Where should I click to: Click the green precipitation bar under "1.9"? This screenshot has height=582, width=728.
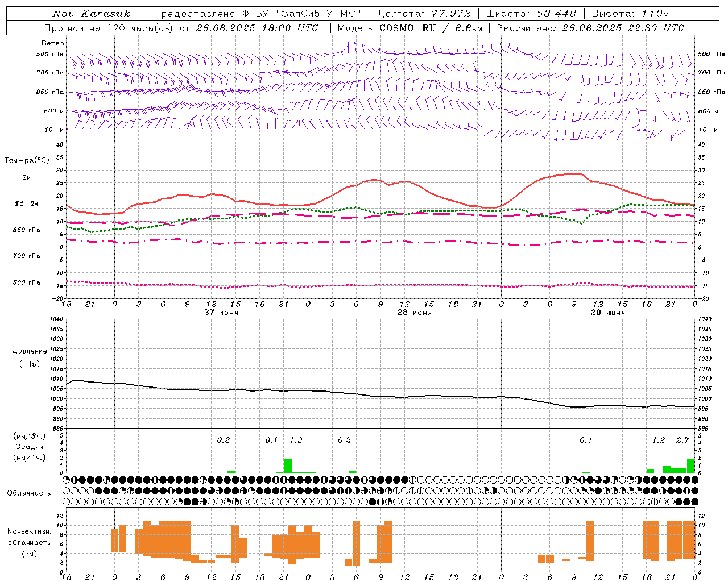pos(288,465)
